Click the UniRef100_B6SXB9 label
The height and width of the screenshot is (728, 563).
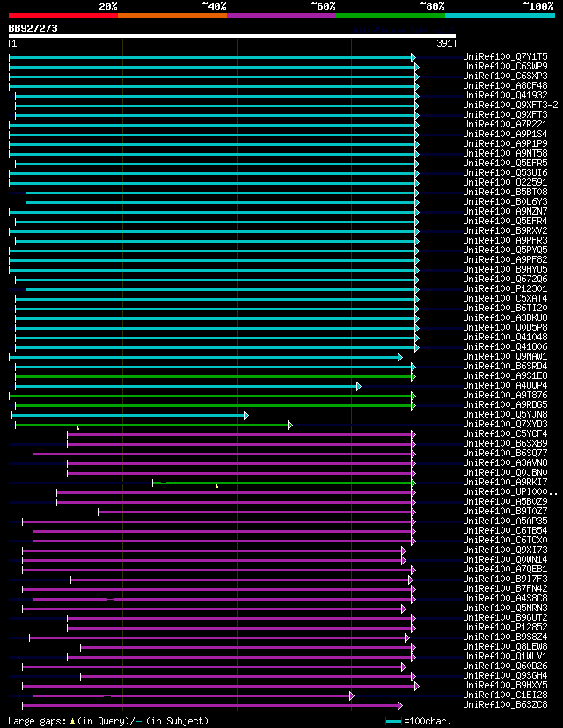[x=505, y=443]
